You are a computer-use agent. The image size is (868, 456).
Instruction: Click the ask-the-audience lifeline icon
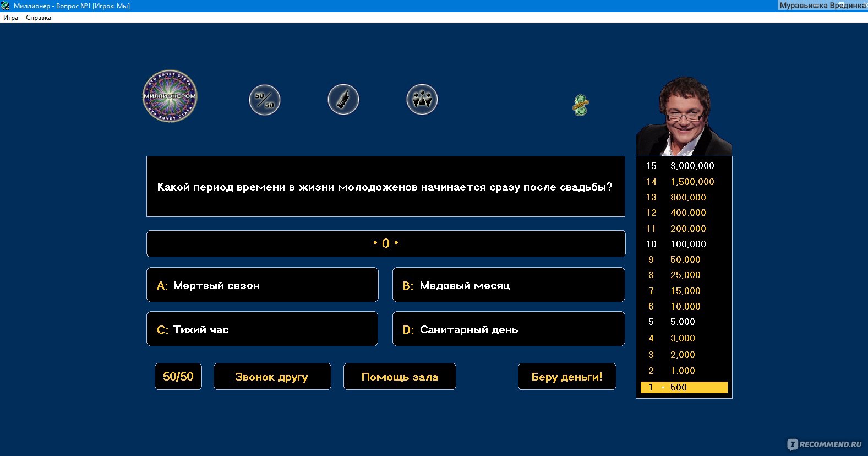[422, 100]
